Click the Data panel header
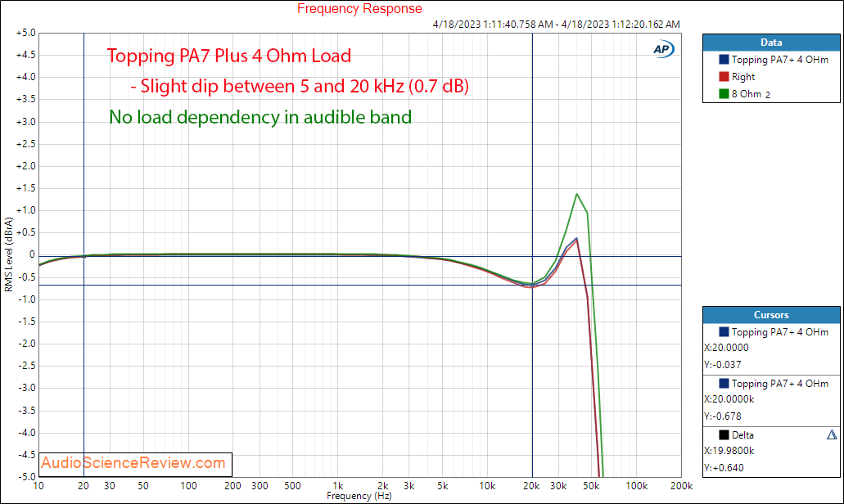 pos(771,43)
